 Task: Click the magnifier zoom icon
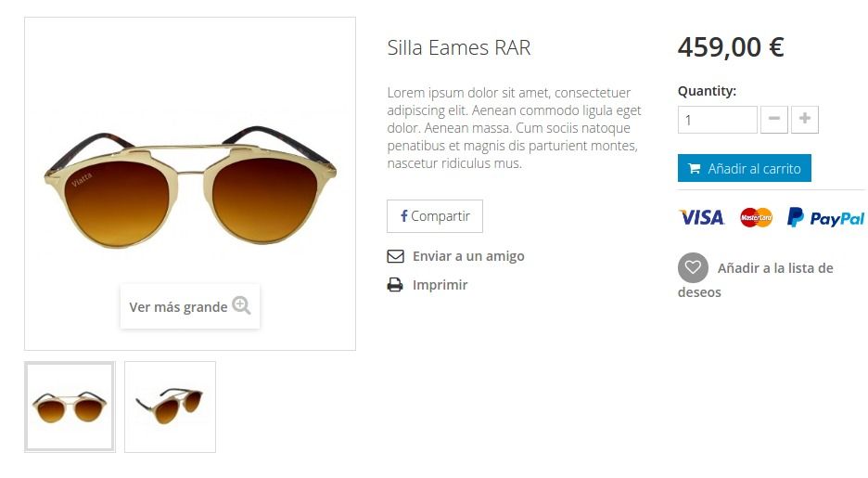(x=241, y=305)
